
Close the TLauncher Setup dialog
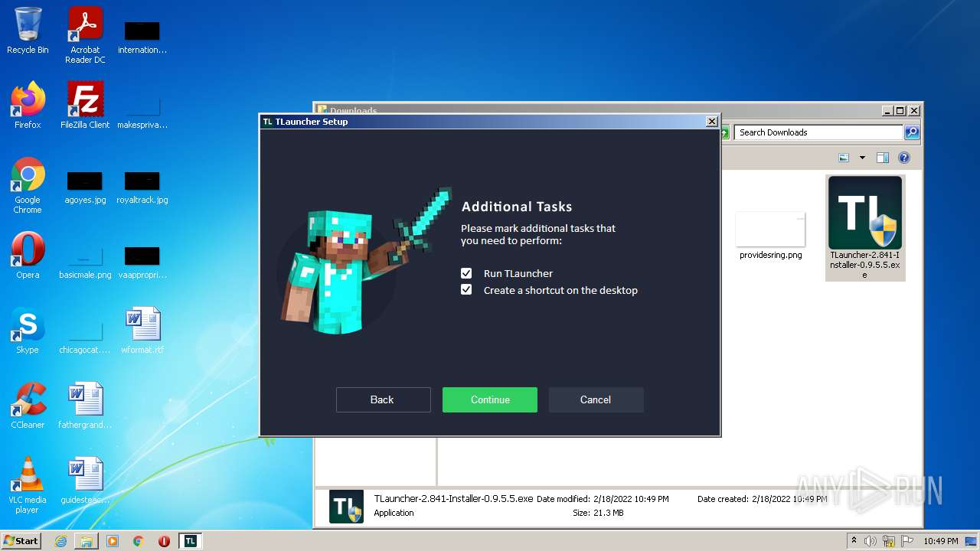coord(712,121)
